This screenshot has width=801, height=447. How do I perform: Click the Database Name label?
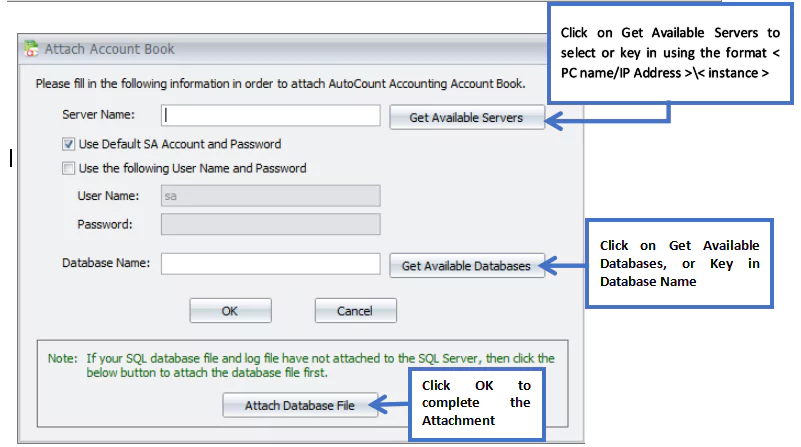[x=106, y=263]
